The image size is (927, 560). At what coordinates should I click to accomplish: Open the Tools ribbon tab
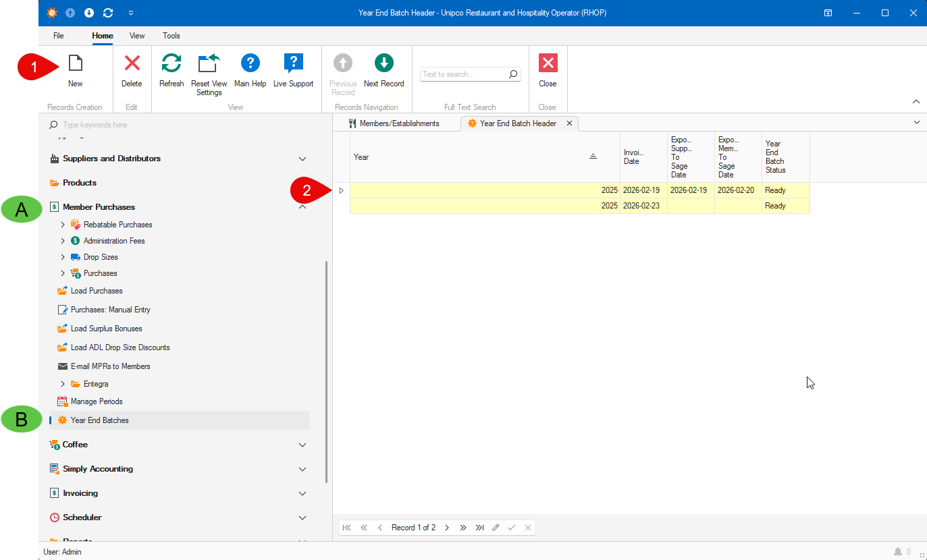171,36
